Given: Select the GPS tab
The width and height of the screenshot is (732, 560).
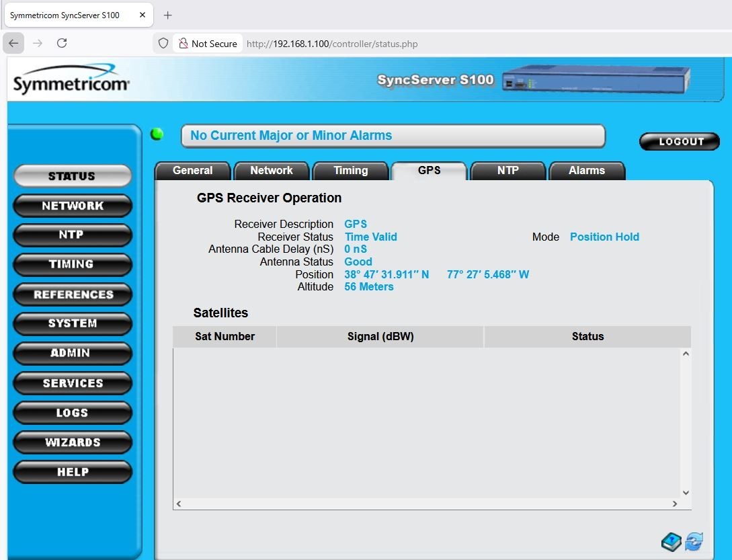Looking at the screenshot, I should coord(429,171).
